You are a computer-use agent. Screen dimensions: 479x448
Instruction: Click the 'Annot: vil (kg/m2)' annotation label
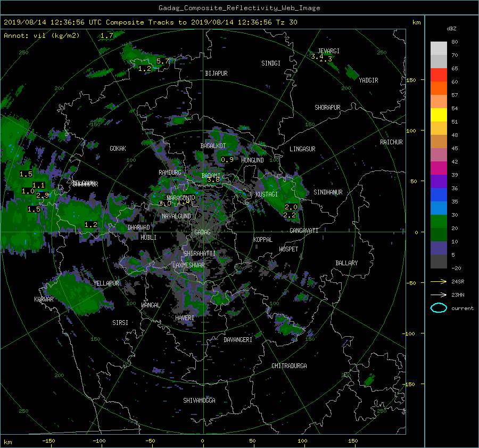42,36
